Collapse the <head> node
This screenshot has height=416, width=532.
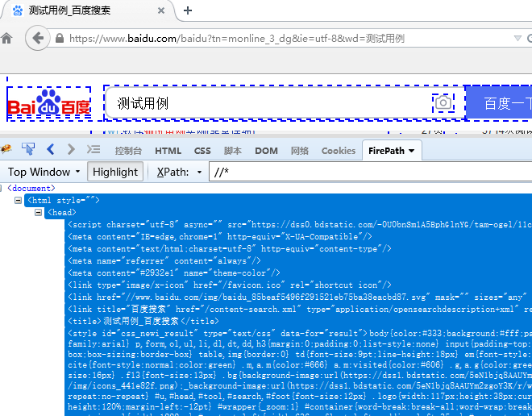(x=39, y=212)
